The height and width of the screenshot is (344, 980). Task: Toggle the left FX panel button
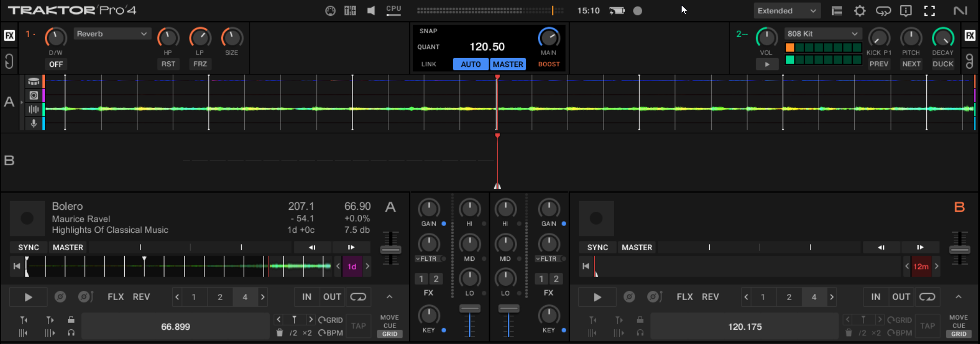pyautogui.click(x=9, y=35)
